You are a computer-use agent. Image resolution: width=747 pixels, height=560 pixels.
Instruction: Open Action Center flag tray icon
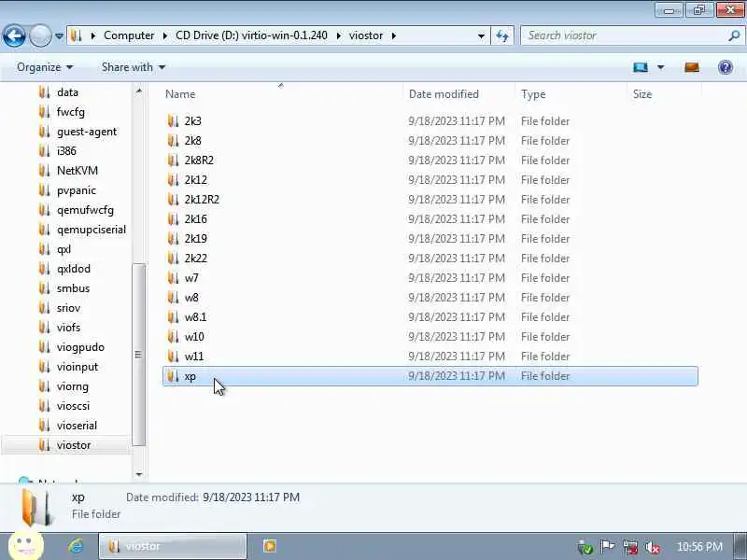tap(608, 547)
